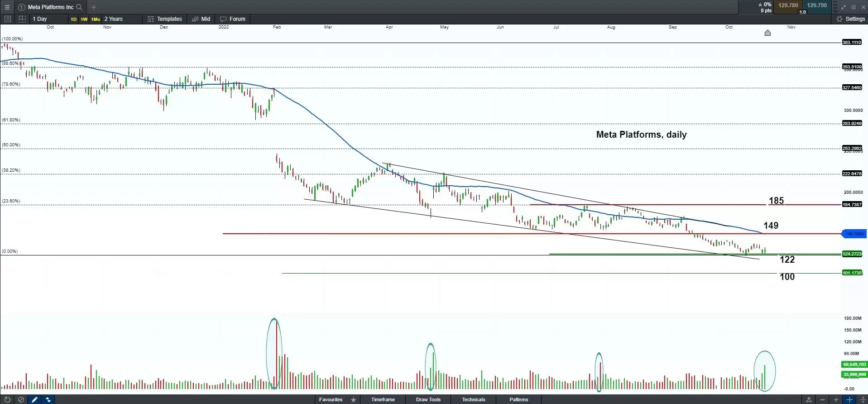Image resolution: width=868 pixels, height=404 pixels.
Task: Click the 327.5460 price axis label
Action: (852, 87)
